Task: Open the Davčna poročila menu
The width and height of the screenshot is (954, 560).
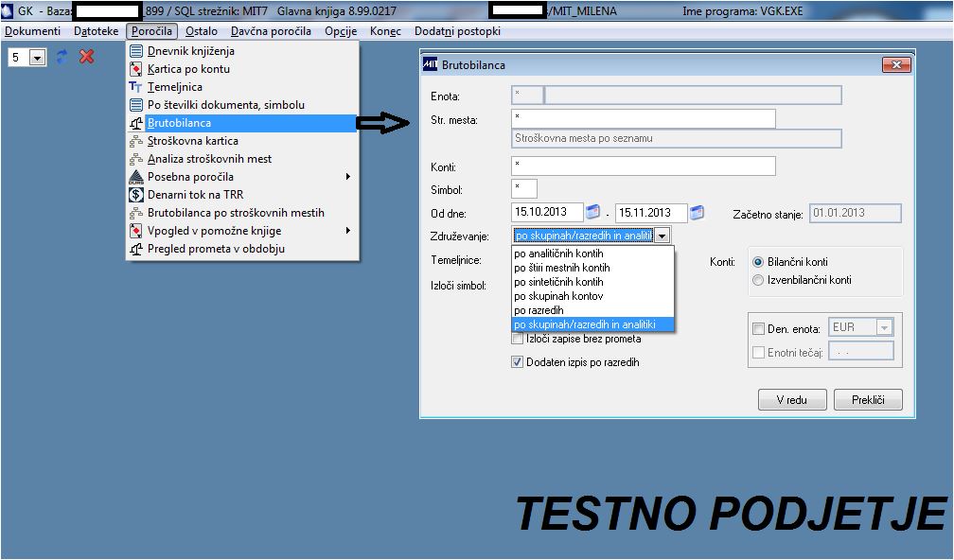Action: tap(271, 31)
